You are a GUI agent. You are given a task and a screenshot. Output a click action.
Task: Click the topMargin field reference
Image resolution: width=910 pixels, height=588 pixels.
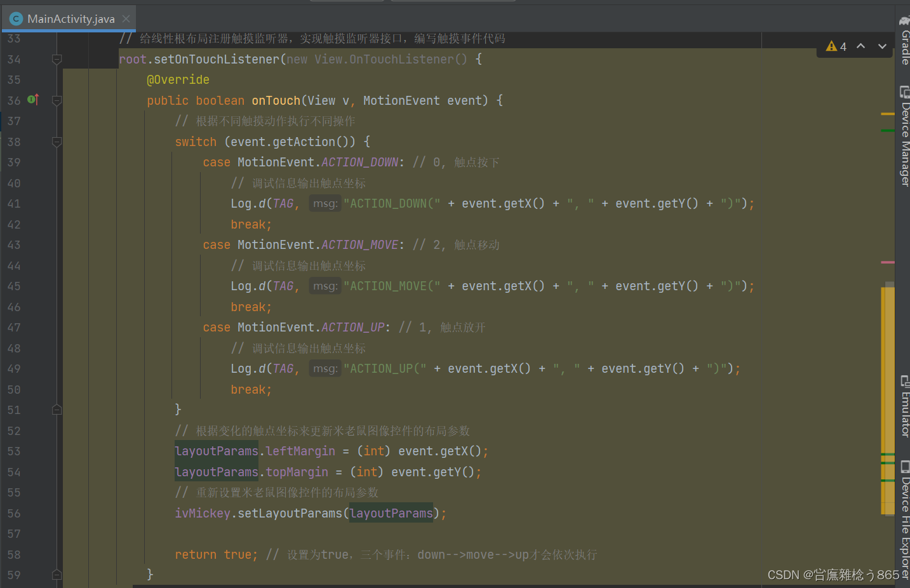click(297, 472)
